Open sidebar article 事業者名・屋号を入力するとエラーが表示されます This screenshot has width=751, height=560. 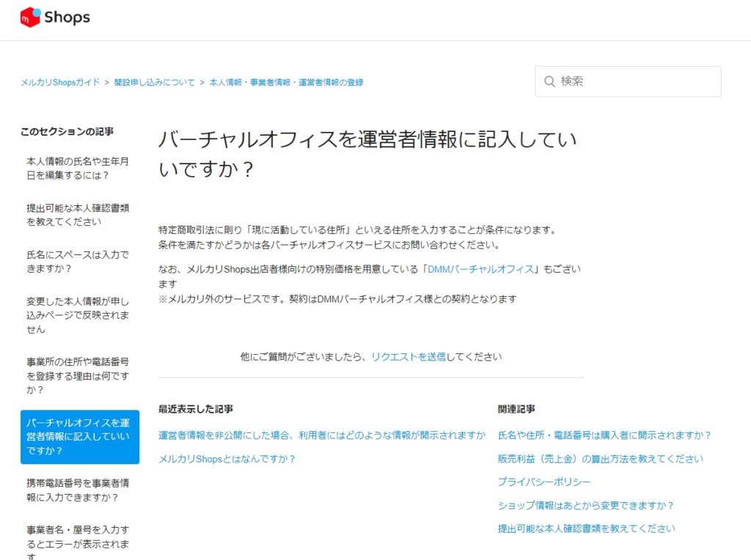pyautogui.click(x=78, y=543)
